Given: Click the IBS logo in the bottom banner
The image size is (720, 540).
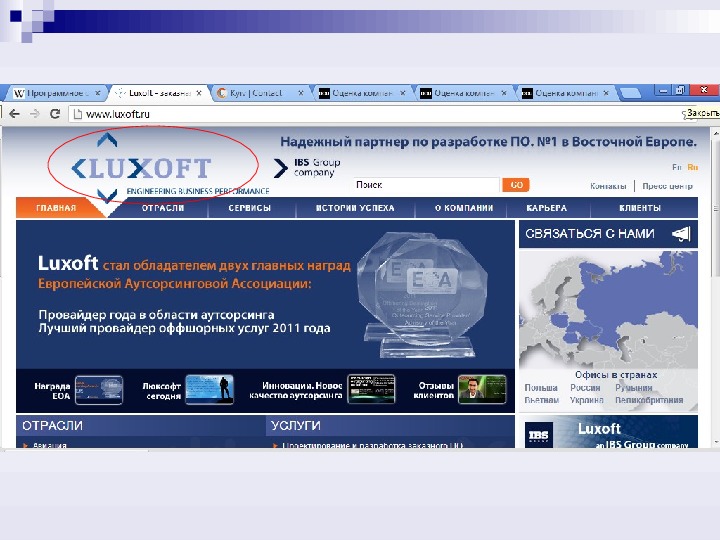Looking at the screenshot, I should [539, 434].
